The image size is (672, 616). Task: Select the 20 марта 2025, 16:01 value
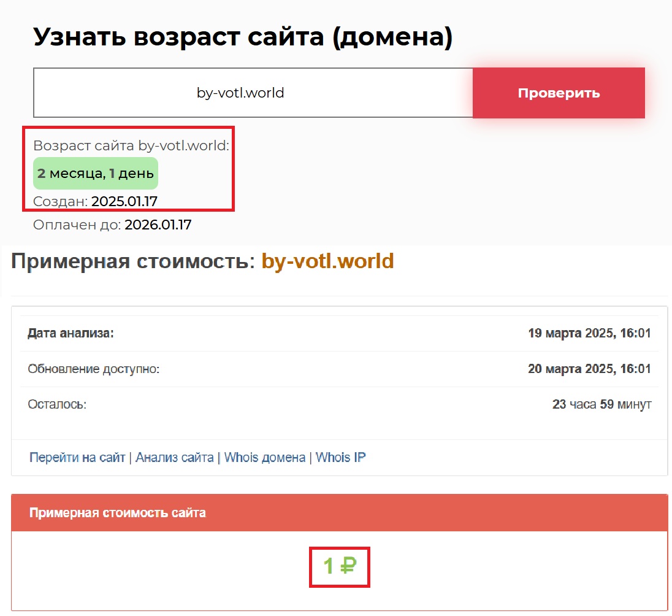coord(589,369)
